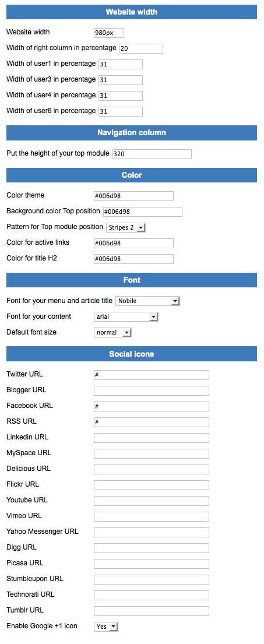
Task: Open the Pattern for Top module position dropdown
Action: (x=126, y=227)
